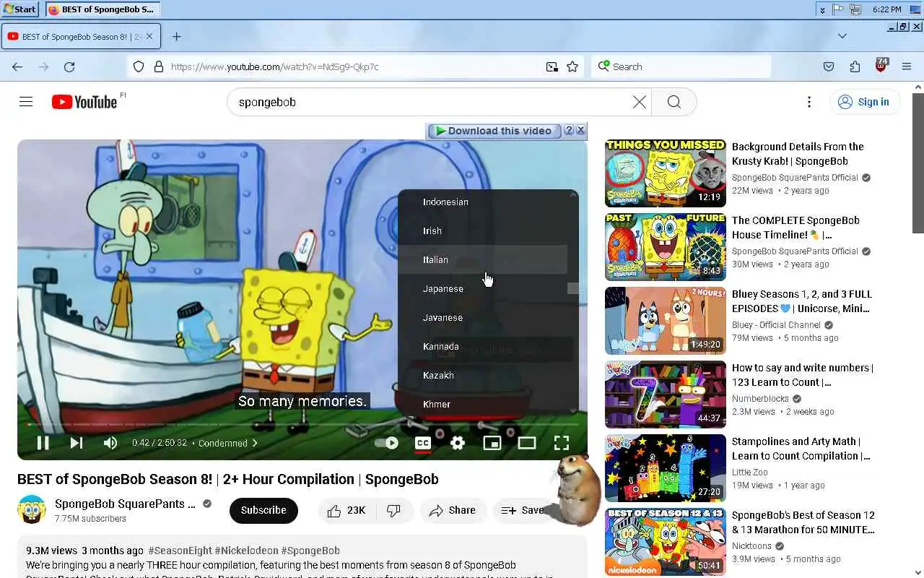Switch to theater mode
Screen dimensions: 924x578
527,443
